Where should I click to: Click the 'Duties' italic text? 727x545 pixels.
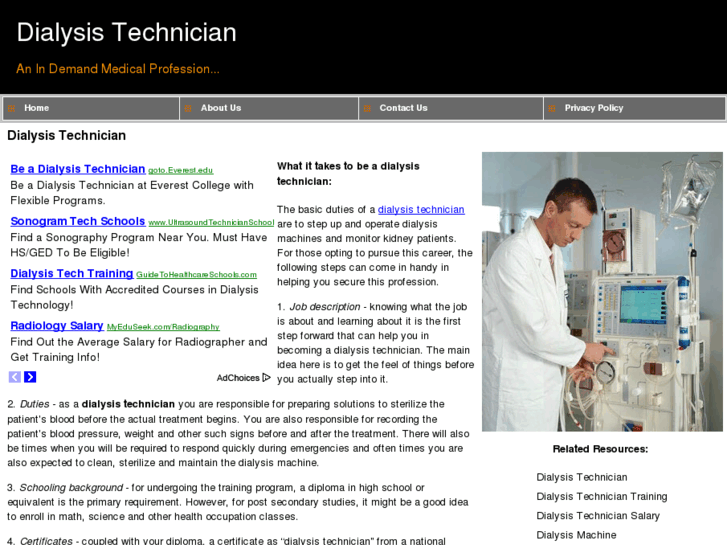34,404
